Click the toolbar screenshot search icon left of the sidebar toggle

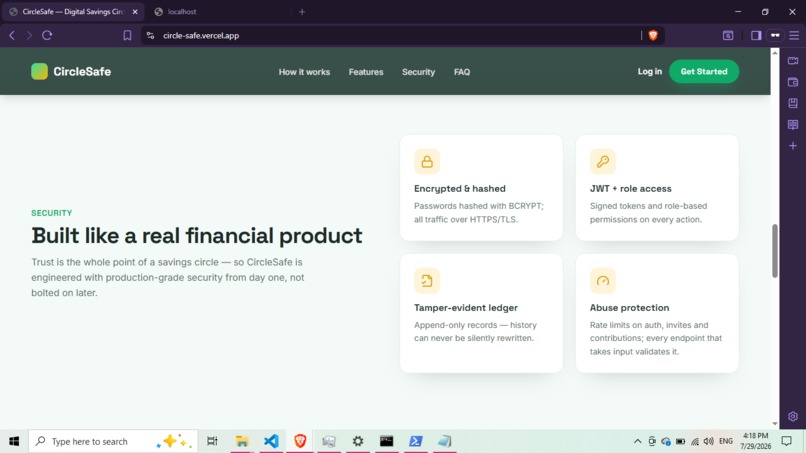point(728,35)
